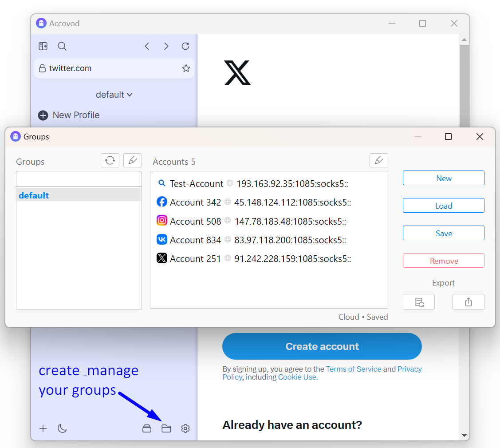This screenshot has height=448, width=500.
Task: Open the search icon in the toolbar
Action: coord(62,46)
